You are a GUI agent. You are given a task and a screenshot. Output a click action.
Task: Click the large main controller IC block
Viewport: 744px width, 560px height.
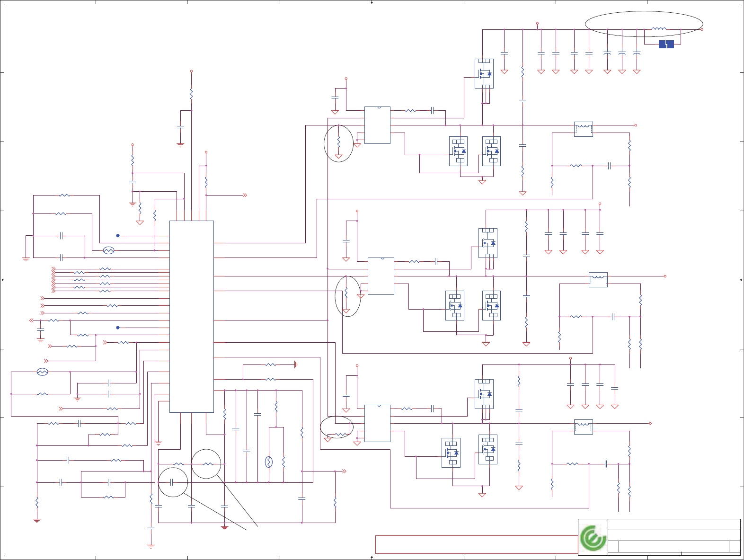pos(192,316)
